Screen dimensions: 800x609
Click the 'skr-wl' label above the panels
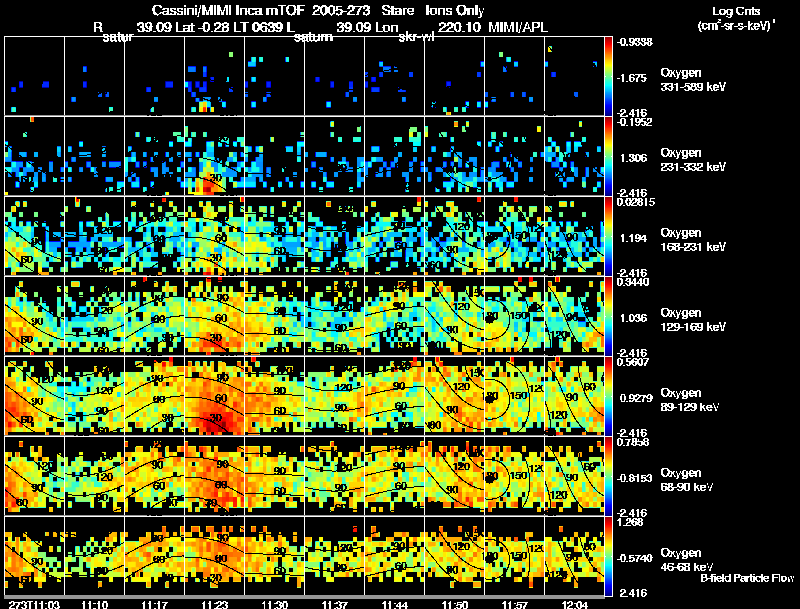[416, 37]
